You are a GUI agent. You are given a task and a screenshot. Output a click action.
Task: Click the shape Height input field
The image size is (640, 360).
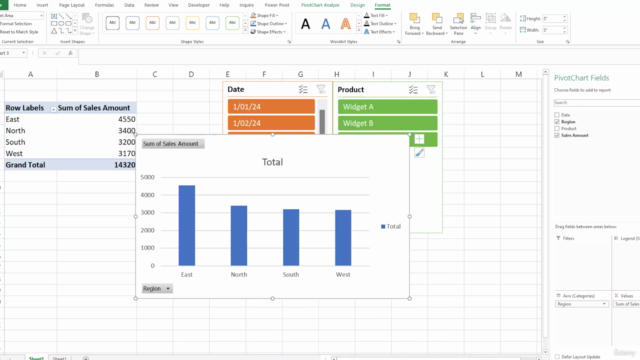(552, 19)
